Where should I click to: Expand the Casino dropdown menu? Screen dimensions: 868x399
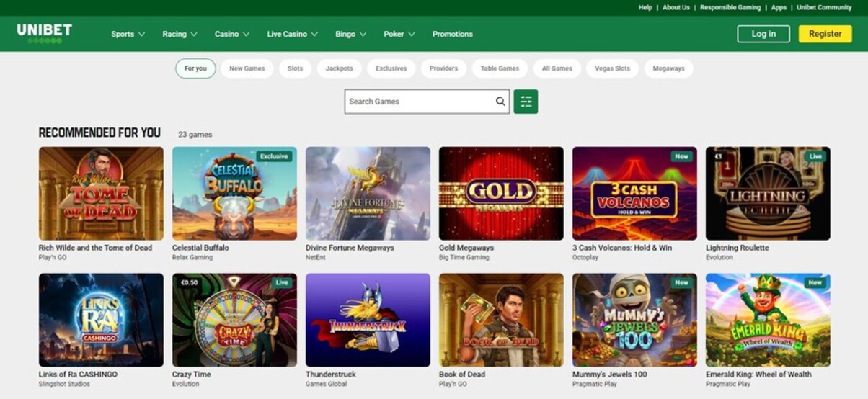click(x=232, y=34)
